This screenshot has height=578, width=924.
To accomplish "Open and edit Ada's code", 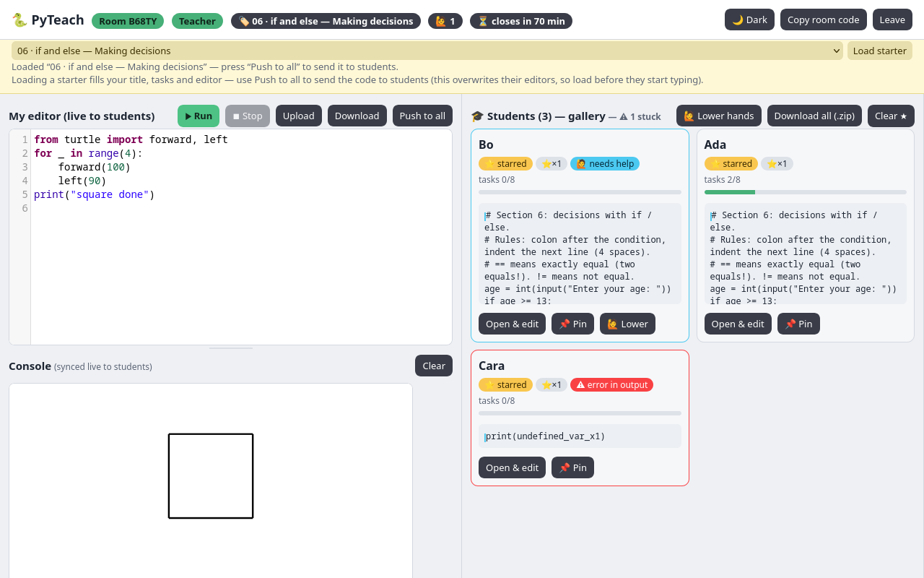I will click(738, 324).
